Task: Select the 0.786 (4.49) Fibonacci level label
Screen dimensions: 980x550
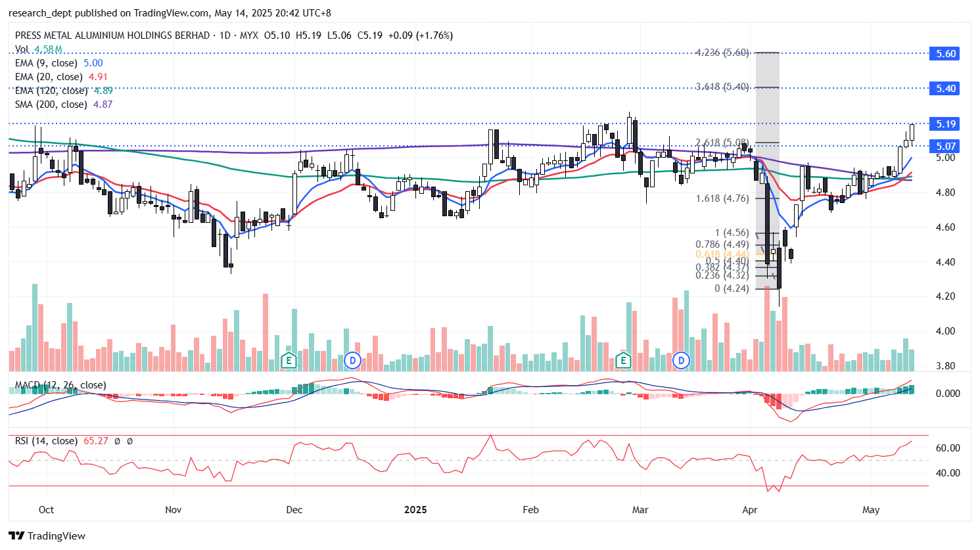Action: (x=722, y=244)
